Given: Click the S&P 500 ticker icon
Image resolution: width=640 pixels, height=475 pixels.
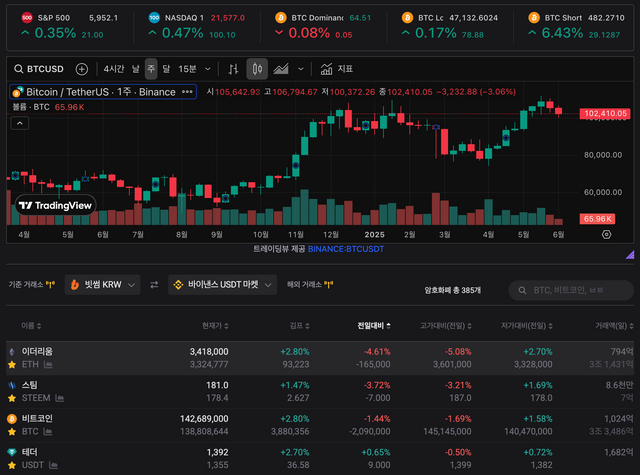Looking at the screenshot, I should click(x=27, y=18).
